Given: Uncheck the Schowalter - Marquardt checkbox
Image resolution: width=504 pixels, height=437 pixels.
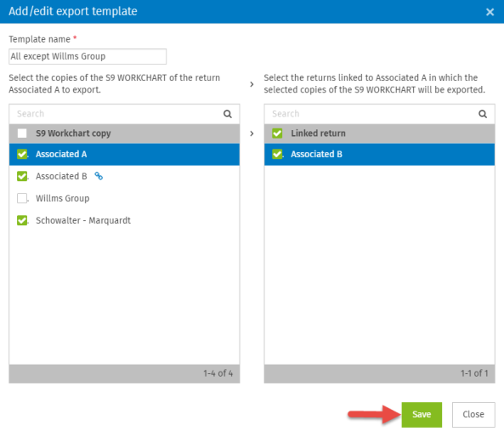Looking at the screenshot, I should click(22, 220).
